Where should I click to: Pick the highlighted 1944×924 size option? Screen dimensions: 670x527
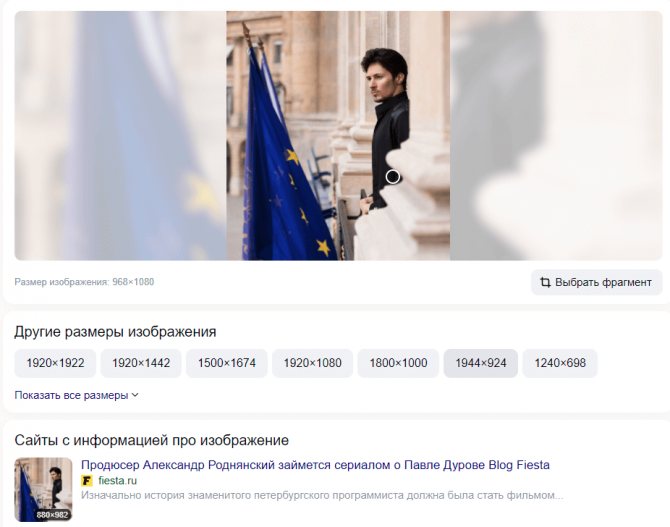481,363
